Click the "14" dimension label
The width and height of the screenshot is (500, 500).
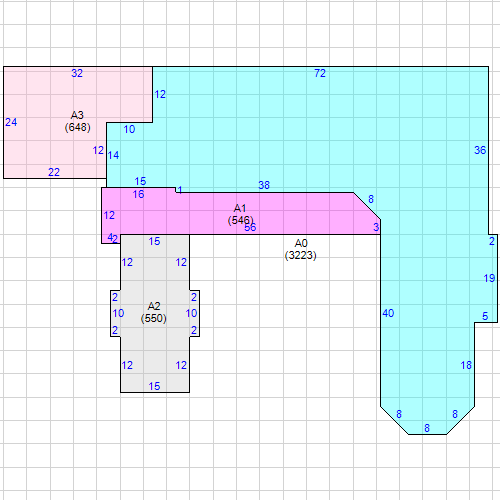[x=113, y=155]
